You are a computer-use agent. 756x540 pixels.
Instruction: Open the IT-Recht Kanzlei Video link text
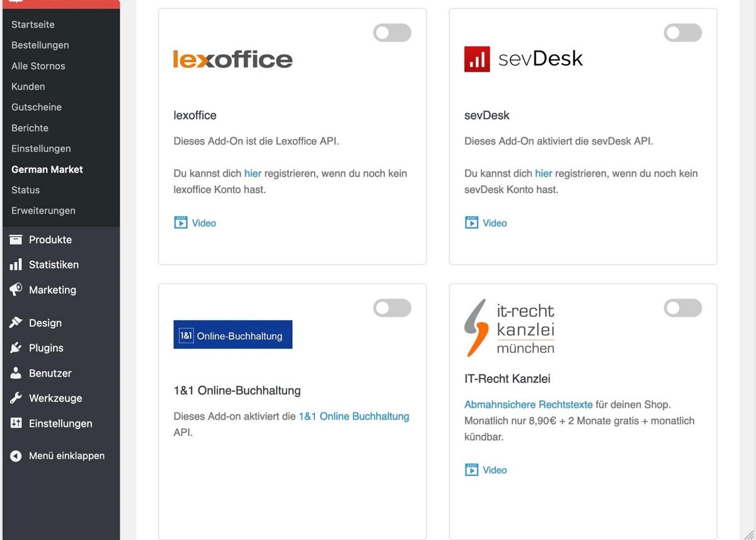495,470
